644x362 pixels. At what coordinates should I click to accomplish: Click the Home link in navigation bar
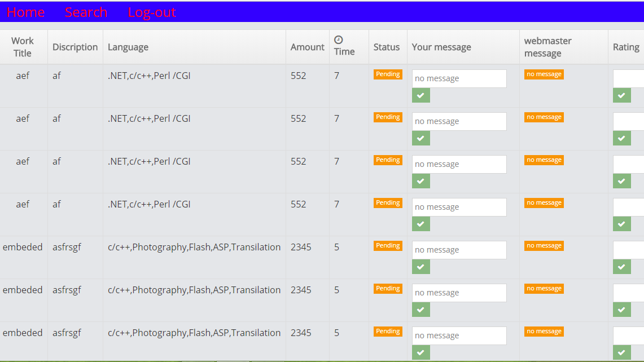[x=25, y=12]
